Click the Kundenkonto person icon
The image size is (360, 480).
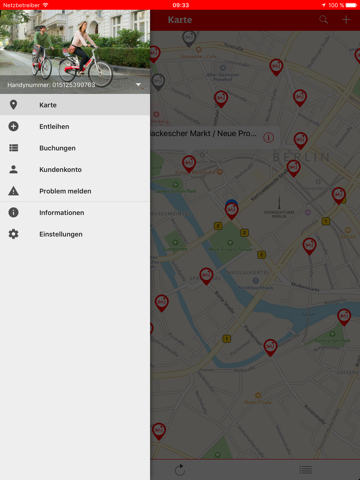pos(13,169)
